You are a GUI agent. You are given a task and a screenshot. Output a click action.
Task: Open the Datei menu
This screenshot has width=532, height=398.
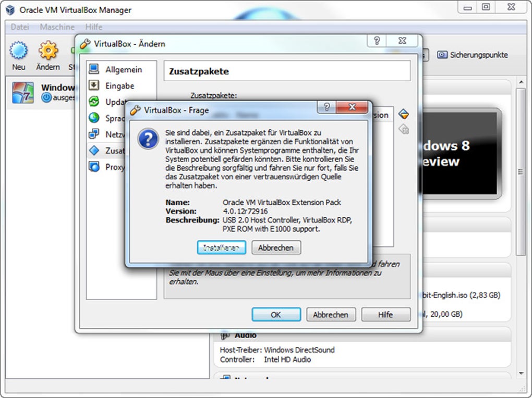tap(20, 27)
